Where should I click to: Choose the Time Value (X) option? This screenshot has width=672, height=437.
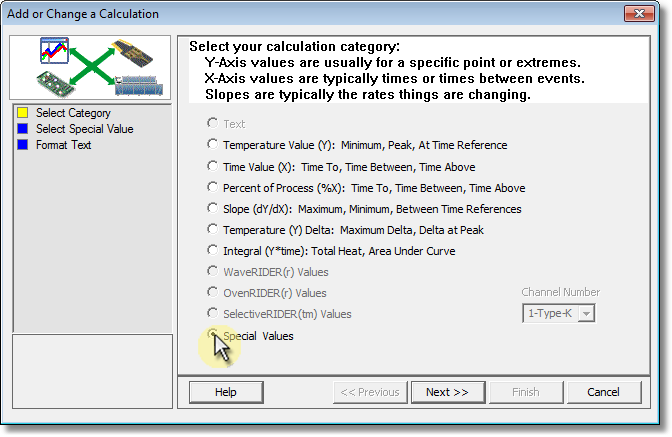coord(213,166)
